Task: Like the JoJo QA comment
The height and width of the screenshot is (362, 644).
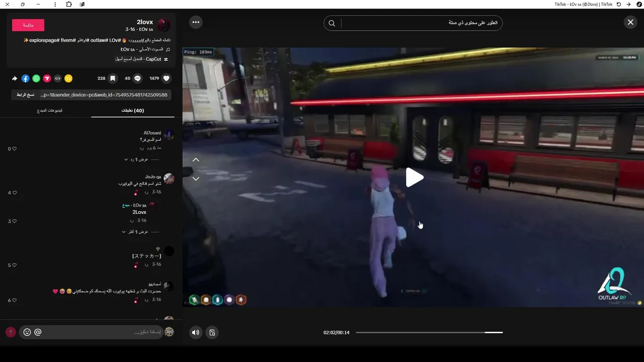Action: coord(14,193)
